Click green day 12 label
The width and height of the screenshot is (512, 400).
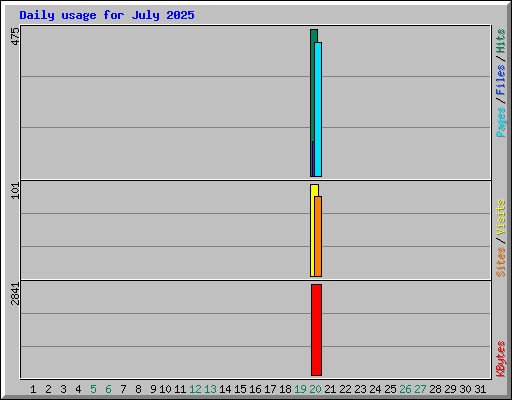point(195,389)
